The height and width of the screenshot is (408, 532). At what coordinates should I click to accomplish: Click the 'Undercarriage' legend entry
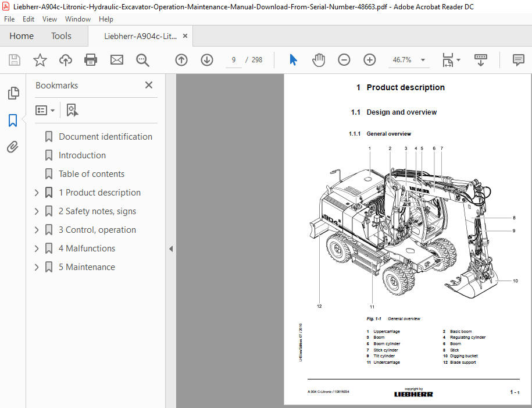point(387,363)
